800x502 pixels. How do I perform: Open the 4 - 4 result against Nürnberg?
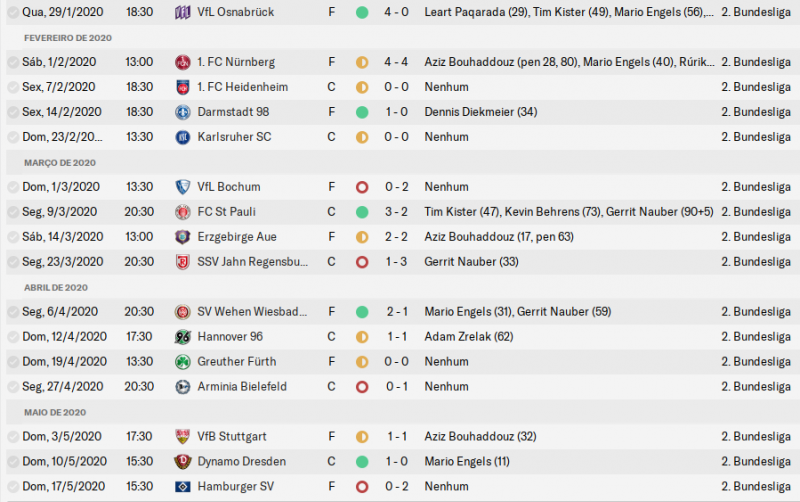click(396, 62)
